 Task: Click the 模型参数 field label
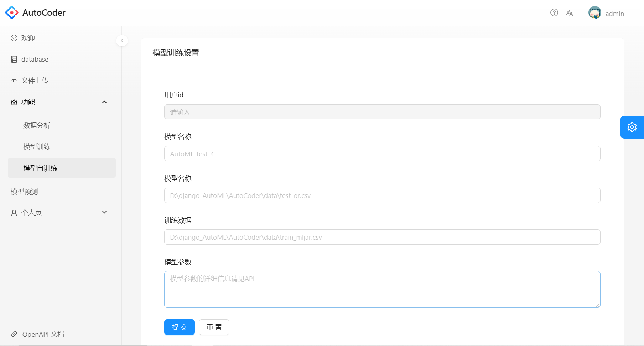click(x=178, y=262)
